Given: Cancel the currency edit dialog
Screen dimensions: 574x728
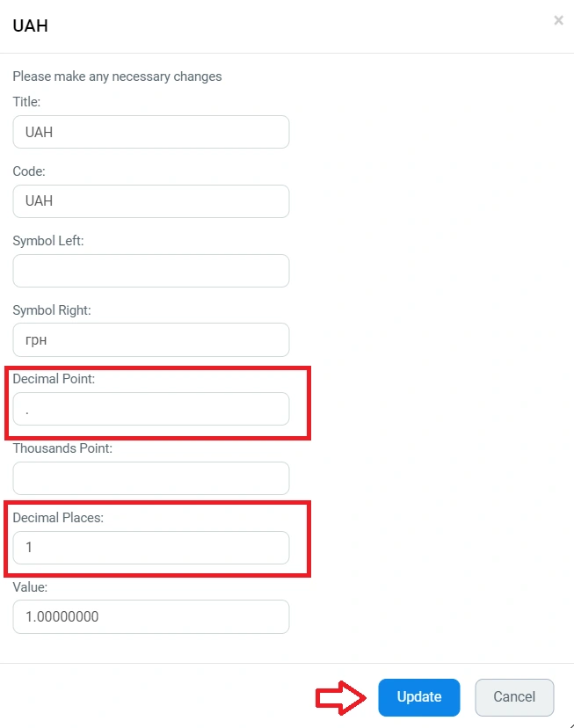Looking at the screenshot, I should coord(514,697).
